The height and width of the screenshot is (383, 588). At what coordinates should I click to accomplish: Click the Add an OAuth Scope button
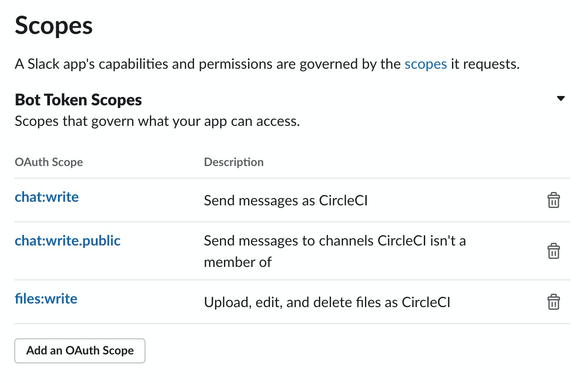coord(80,350)
